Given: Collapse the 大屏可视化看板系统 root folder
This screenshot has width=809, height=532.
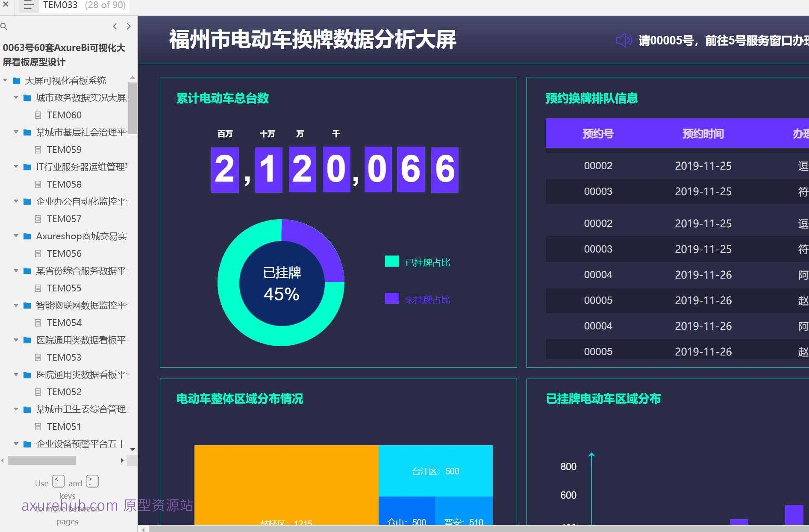Looking at the screenshot, I should point(5,80).
